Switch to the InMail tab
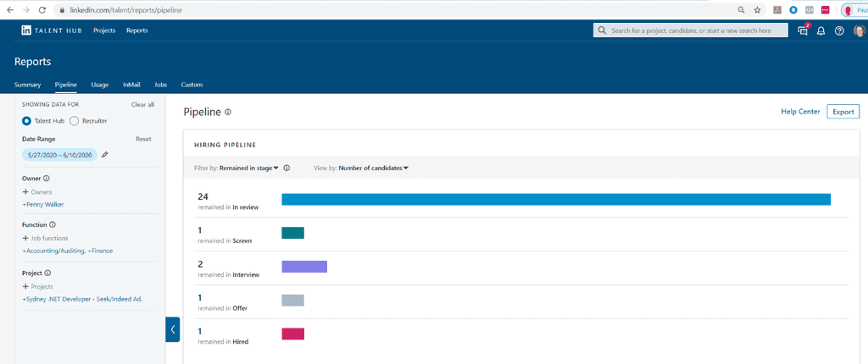868x364 pixels. [131, 85]
